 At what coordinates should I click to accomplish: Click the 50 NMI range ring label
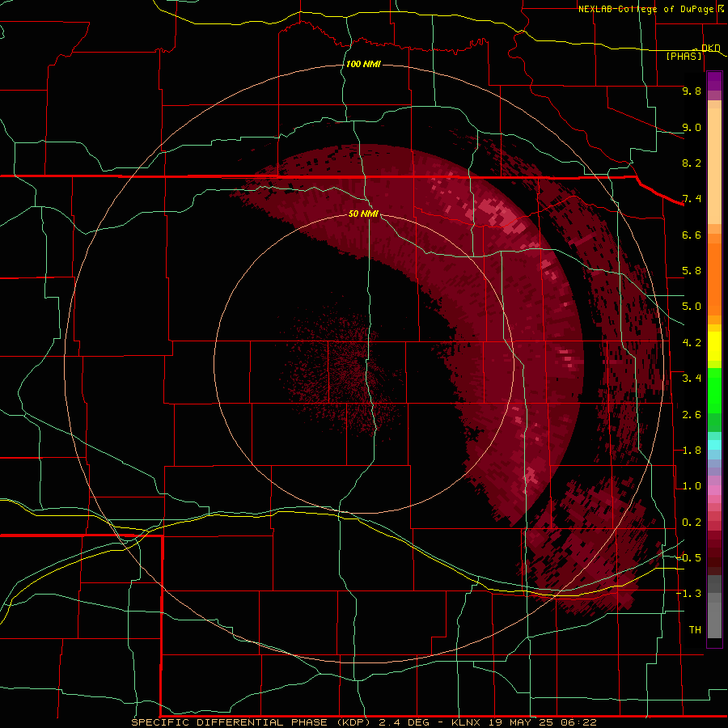coord(363,214)
